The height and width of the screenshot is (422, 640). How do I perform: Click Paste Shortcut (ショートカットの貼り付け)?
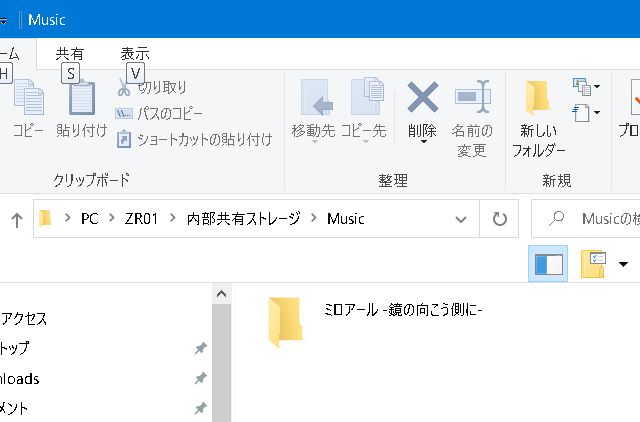195,140
